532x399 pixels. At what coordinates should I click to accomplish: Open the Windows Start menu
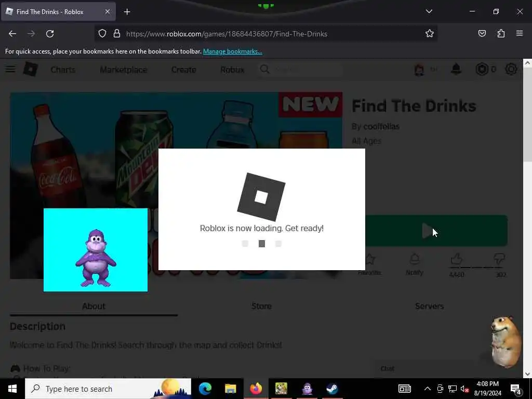tap(12, 389)
